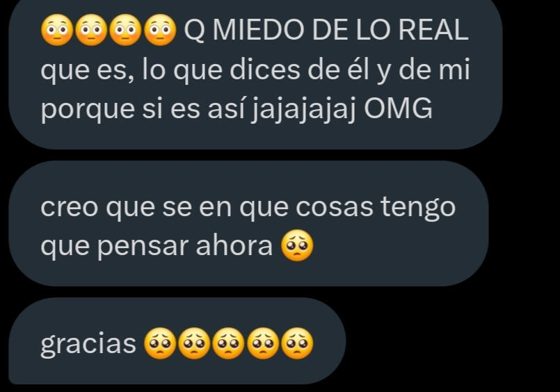
Task: Click the word 'tengo' in second message
Action: 418,209
